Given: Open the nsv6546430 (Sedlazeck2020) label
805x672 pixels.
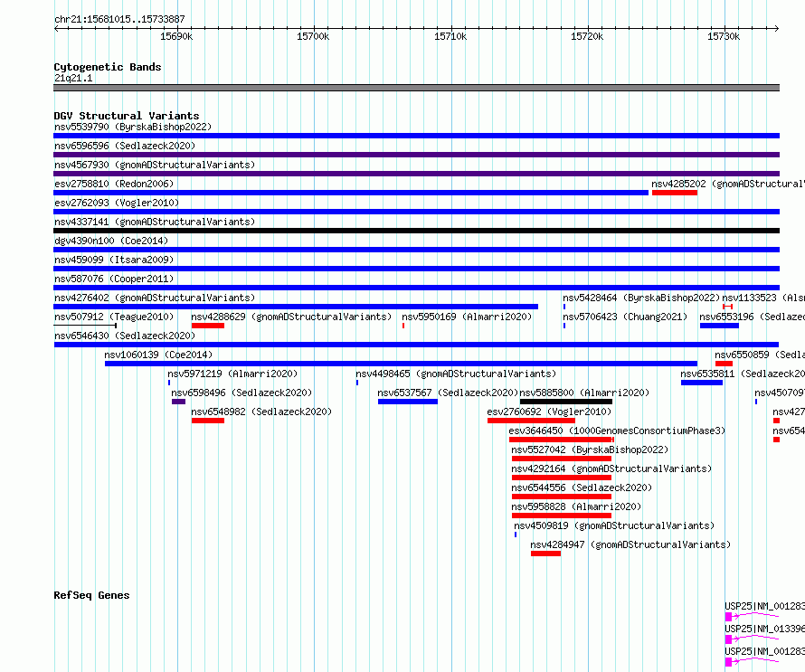Looking at the screenshot, I should pyautogui.click(x=125, y=336).
